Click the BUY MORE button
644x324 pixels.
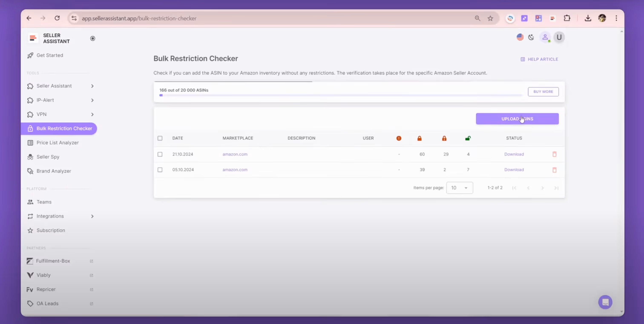tap(543, 92)
